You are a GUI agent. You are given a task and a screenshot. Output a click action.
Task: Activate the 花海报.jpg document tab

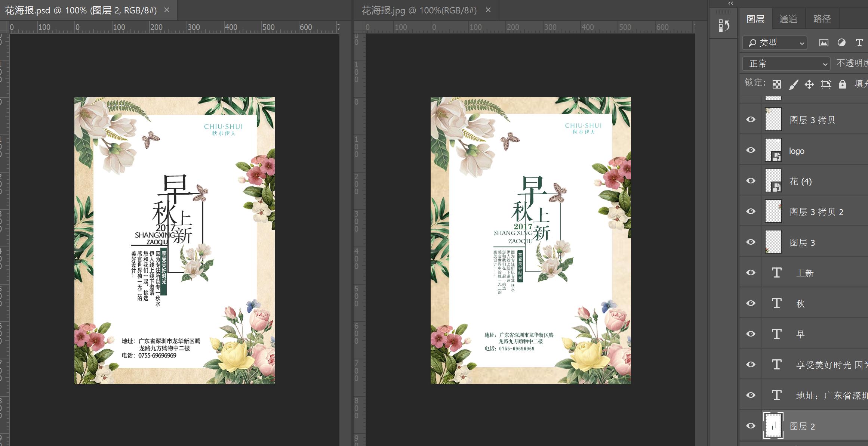click(x=419, y=10)
